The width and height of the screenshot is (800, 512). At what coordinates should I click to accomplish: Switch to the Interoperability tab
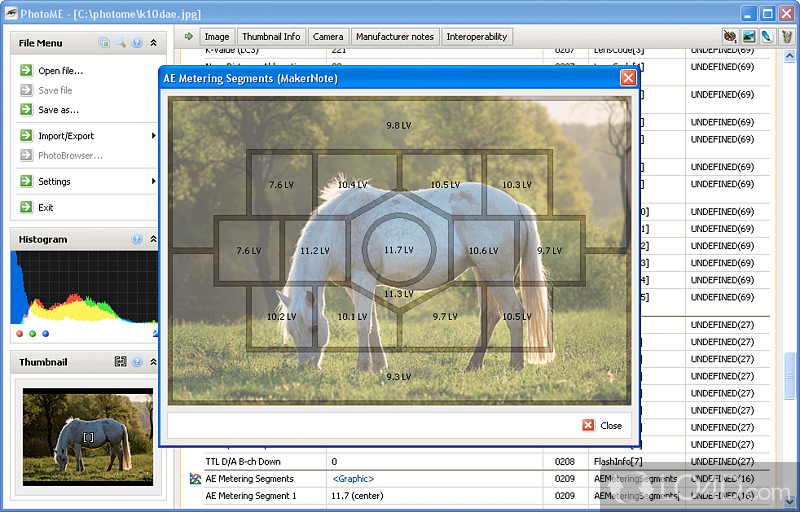(477, 37)
